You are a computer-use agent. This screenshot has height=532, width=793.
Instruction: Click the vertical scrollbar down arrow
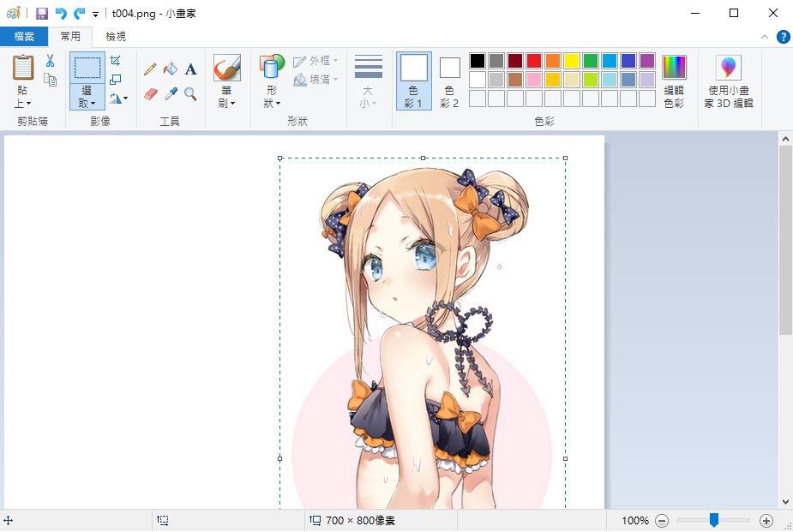(785, 502)
